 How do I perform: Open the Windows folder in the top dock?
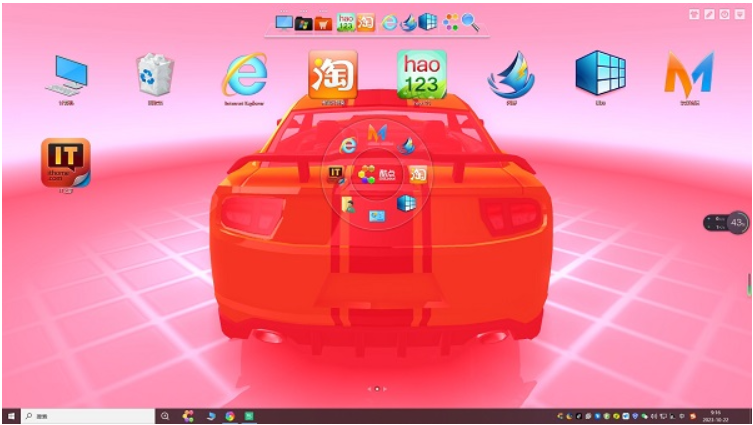coord(304,23)
